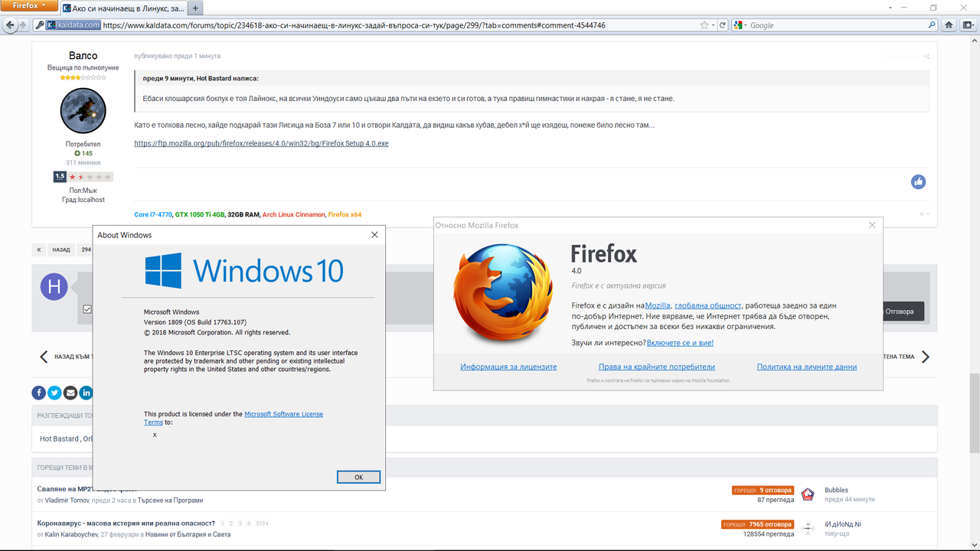
Task: Open Политика на личните данни link
Action: pyautogui.click(x=807, y=367)
